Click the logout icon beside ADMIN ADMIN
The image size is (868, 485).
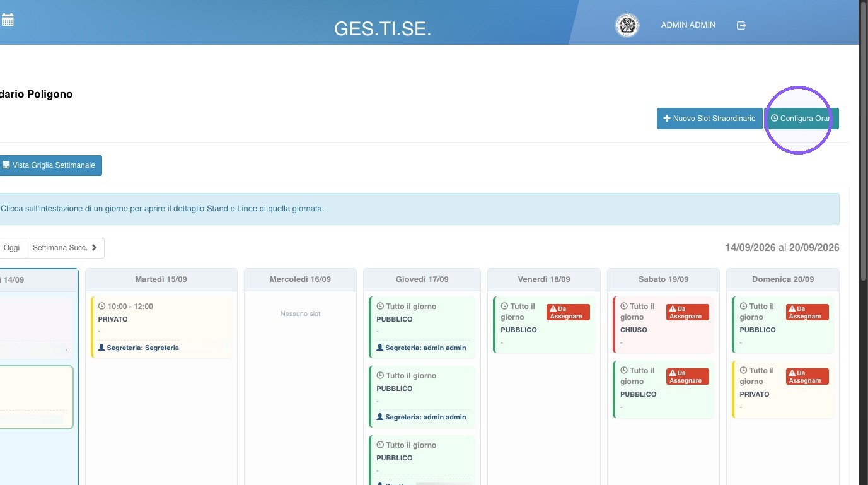[741, 25]
